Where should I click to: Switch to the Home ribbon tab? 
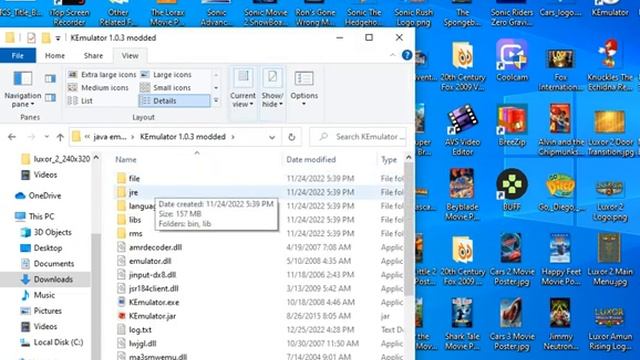tap(55, 56)
